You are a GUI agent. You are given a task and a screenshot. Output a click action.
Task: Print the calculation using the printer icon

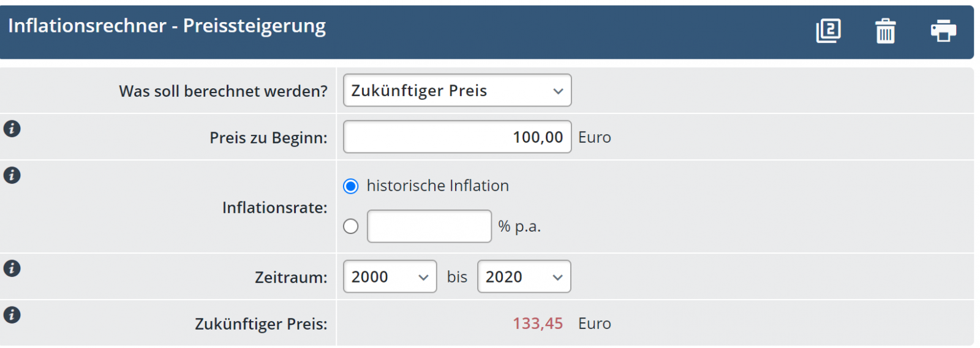[x=943, y=30]
